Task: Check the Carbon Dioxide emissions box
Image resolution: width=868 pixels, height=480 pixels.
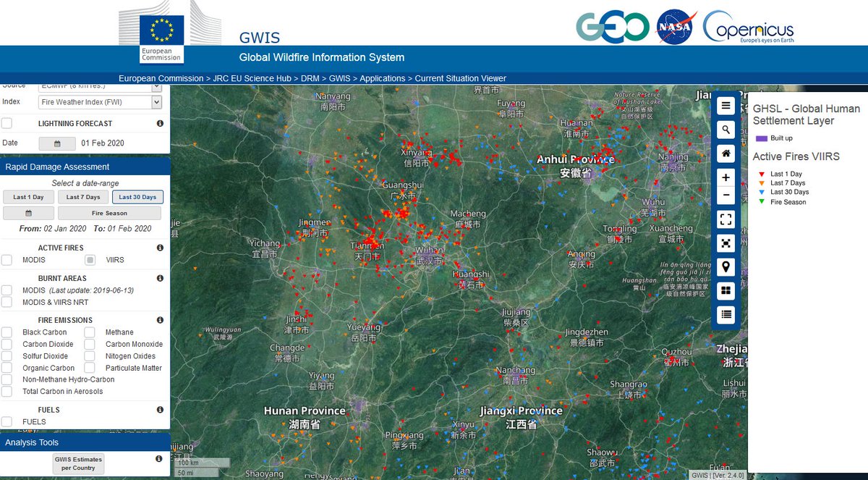Action: [7, 344]
